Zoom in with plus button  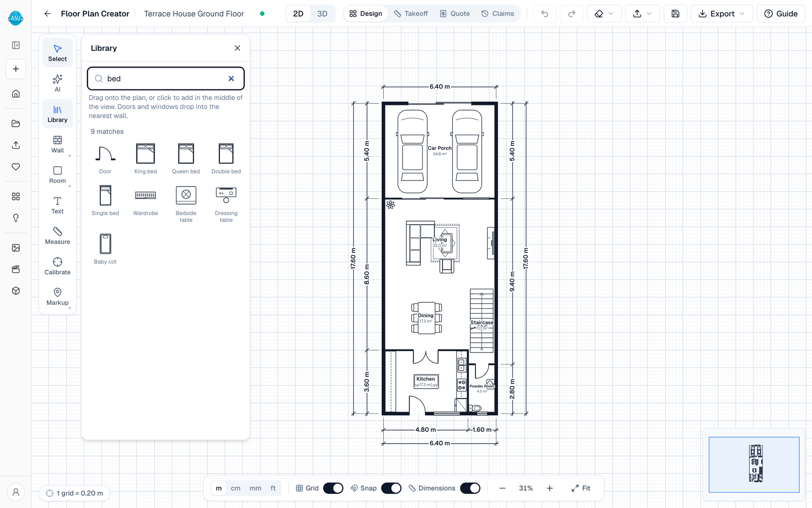pos(550,488)
